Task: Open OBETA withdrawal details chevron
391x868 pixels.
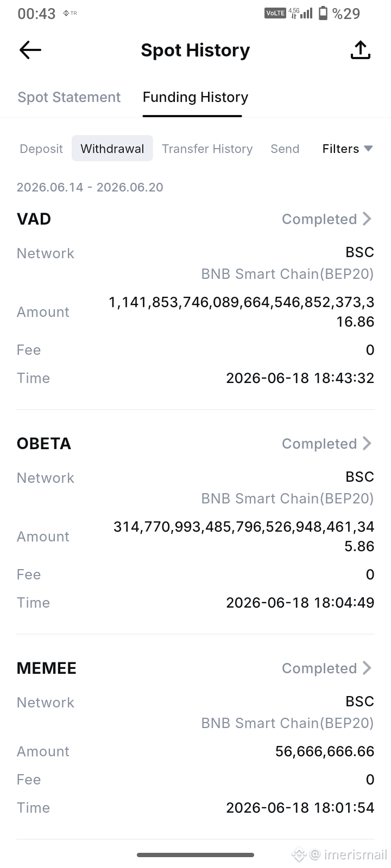Action: tap(367, 443)
